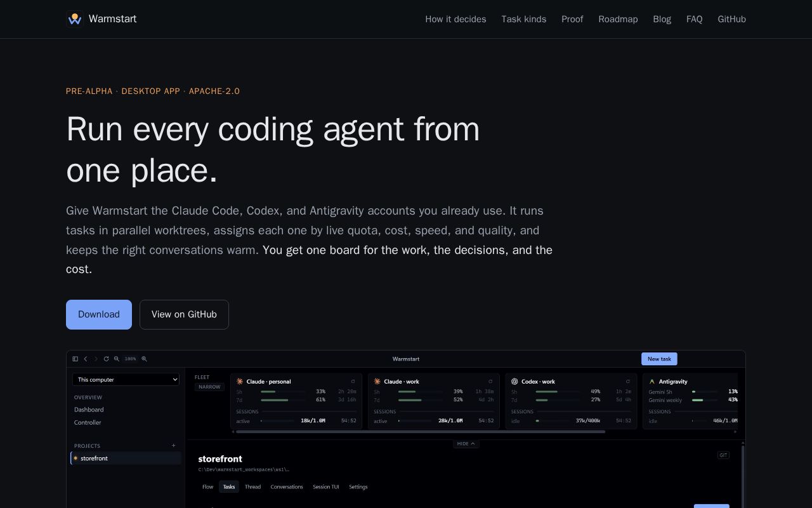The height and width of the screenshot is (508, 812).
Task: Visit the Blog nav link
Action: tap(662, 19)
